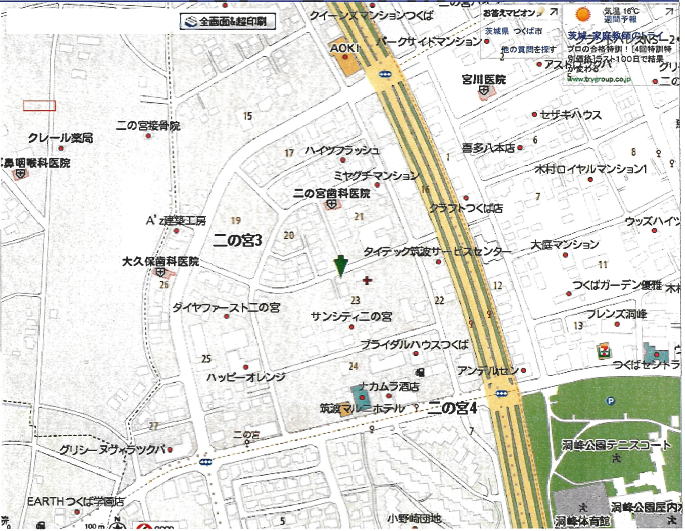Click the 二の宮歯科医院 clinic icon
685x531 pixels.
click(x=330, y=204)
